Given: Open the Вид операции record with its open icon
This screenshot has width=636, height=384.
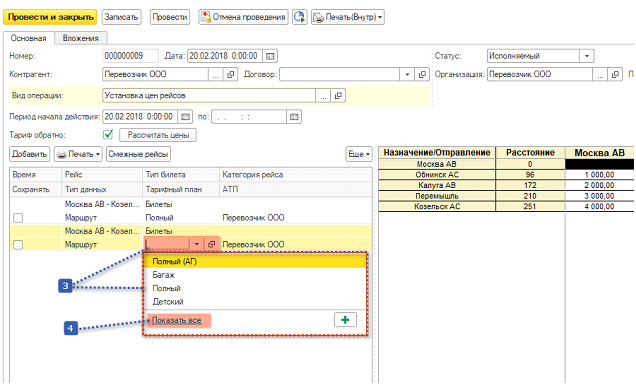Looking at the screenshot, I should tap(338, 96).
